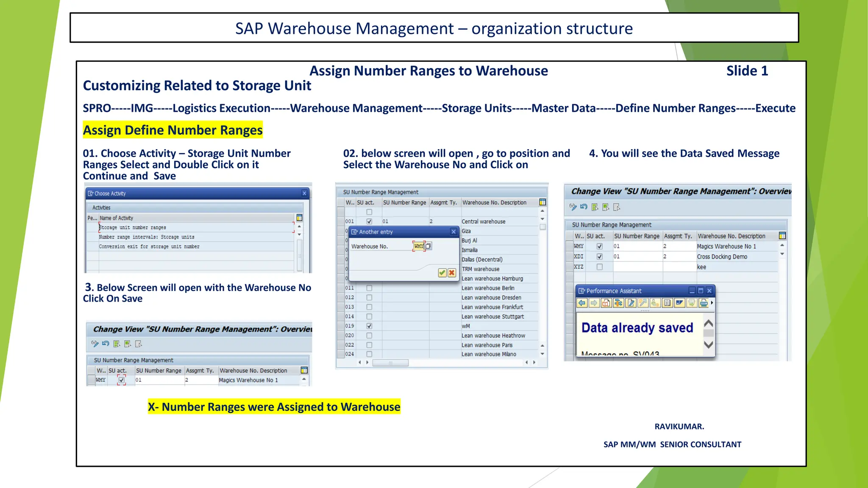This screenshot has width=868, height=488.
Task: Select 'Storage unit number ranges' activity
Action: tap(196, 227)
